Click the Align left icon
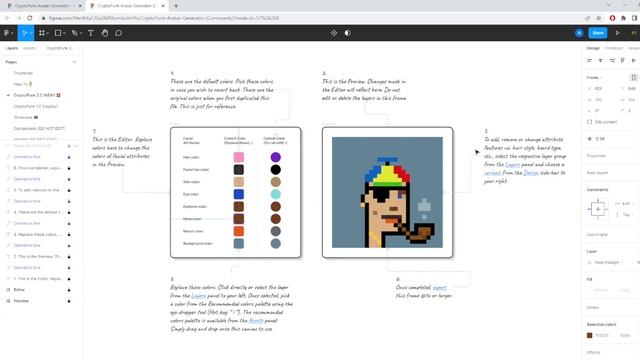Screen dimensions: 640x360 pyautogui.click(x=589, y=60)
